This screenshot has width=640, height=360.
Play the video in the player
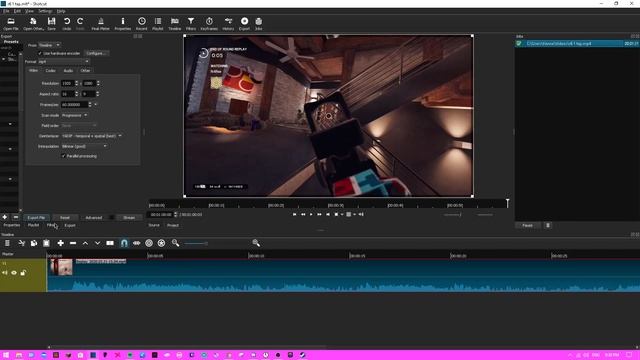click(311, 214)
